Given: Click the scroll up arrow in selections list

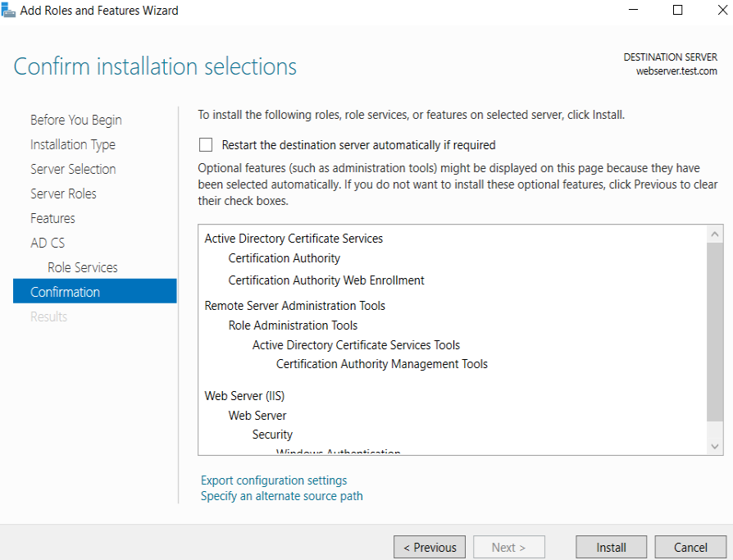Looking at the screenshot, I should pyautogui.click(x=714, y=234).
